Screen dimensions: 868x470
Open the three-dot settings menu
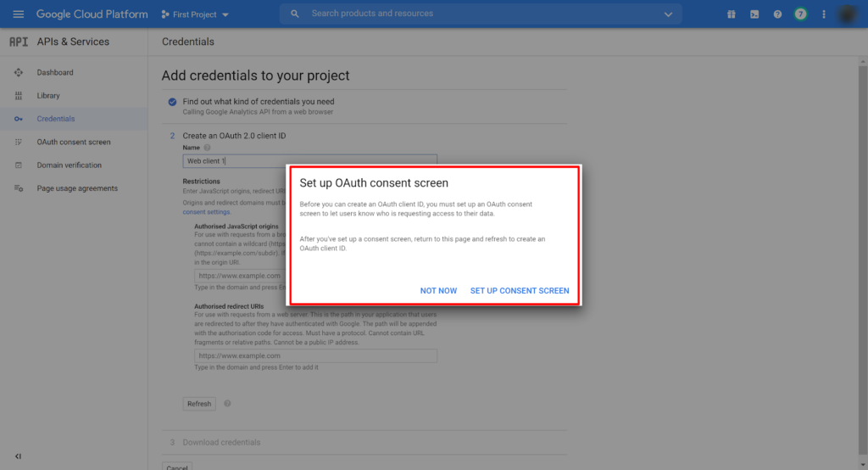824,14
